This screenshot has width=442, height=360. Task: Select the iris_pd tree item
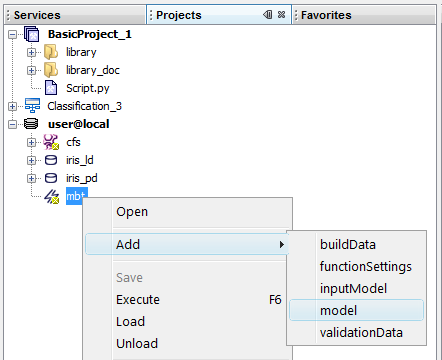[x=82, y=178]
